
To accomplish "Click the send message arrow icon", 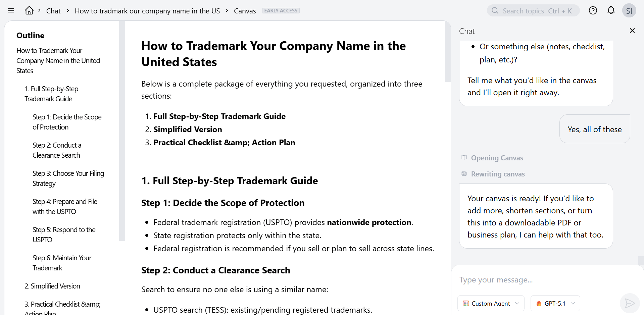I will [x=630, y=303].
